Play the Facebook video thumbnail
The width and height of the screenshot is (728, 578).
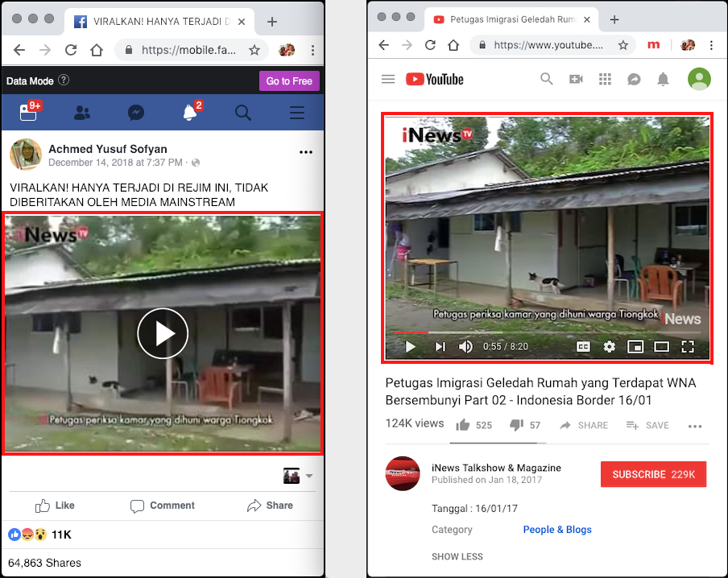pyautogui.click(x=163, y=333)
